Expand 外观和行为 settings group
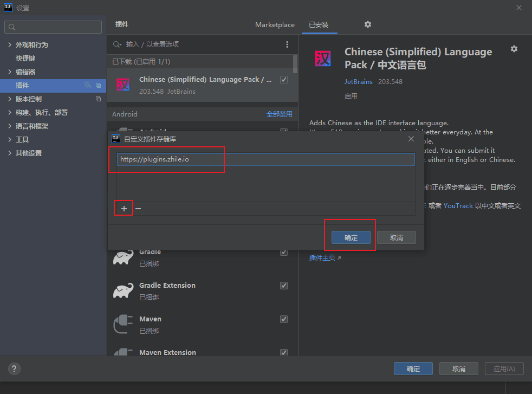This screenshot has width=532, height=394. click(x=10, y=45)
